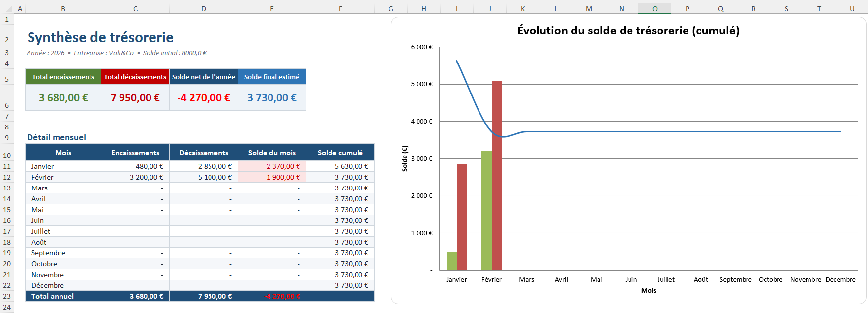Viewport: 868px width, 313px height.
Task: Select the chart title Évolution du solde
Action: point(628,31)
